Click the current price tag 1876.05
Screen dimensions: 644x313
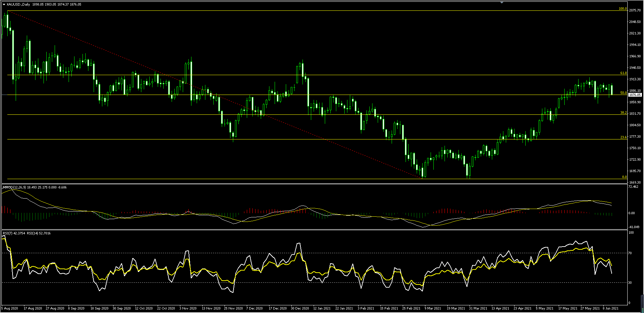635,95
